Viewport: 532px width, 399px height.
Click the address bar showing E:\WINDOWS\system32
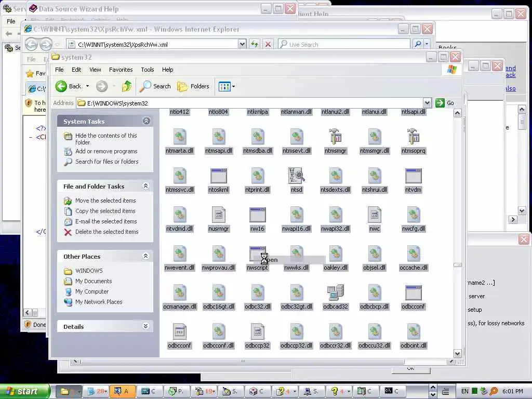[250, 103]
